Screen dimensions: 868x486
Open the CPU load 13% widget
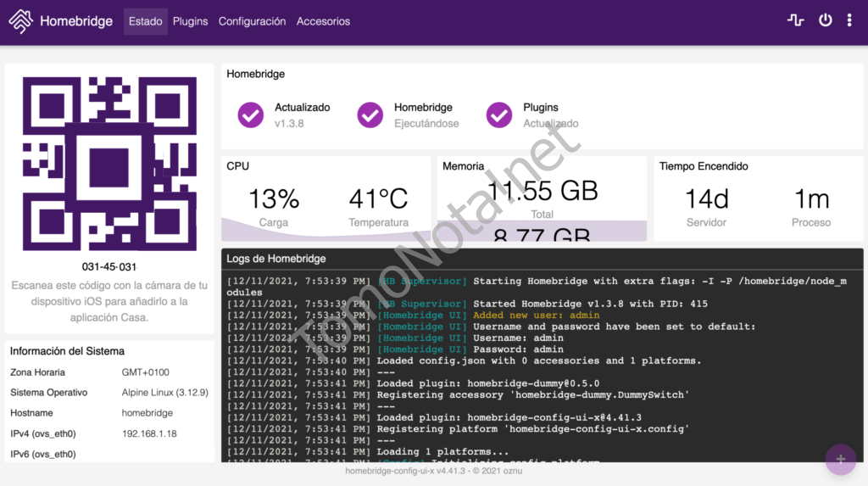pyautogui.click(x=274, y=200)
